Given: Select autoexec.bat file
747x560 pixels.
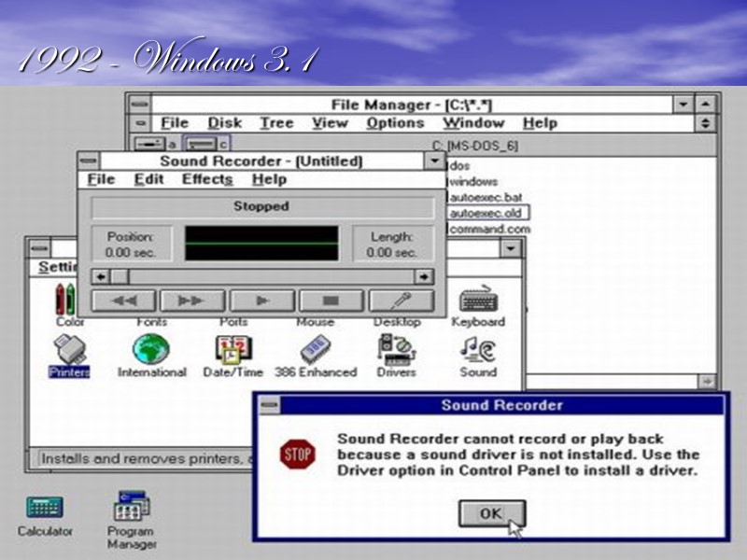Looking at the screenshot, I should pyautogui.click(x=486, y=197).
